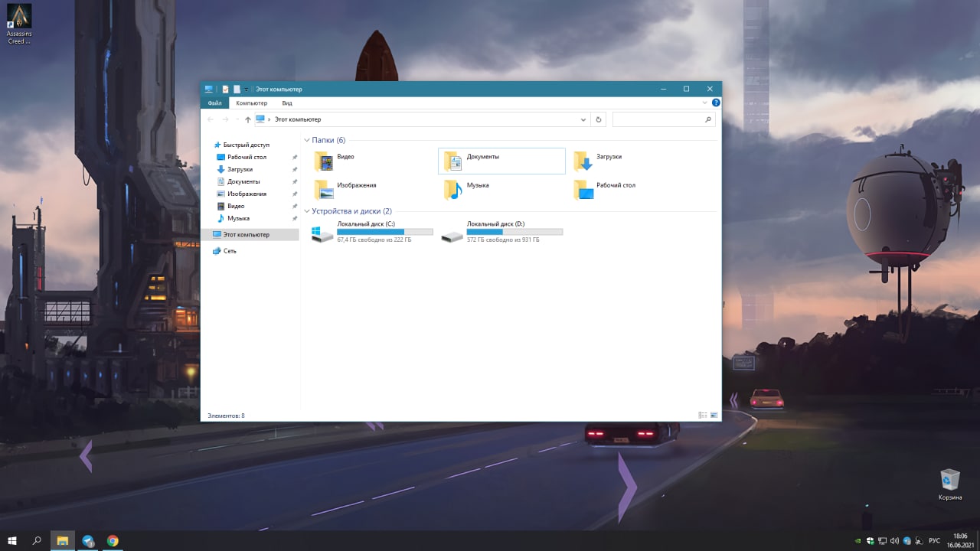Click the Explorer Help question mark icon
Screen dimensions: 980x551
tap(716, 103)
